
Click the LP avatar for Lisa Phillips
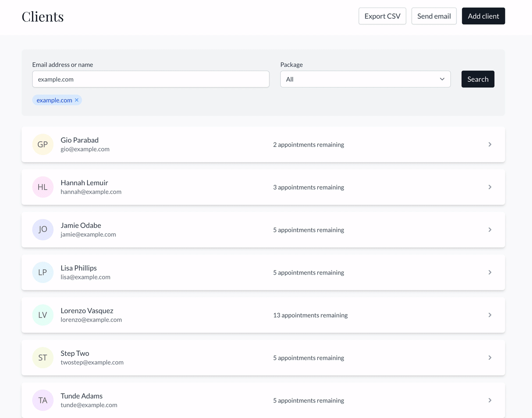click(x=43, y=272)
